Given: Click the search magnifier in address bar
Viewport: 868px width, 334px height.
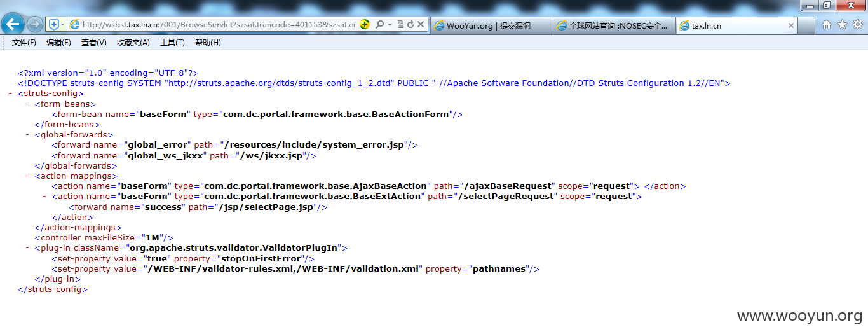Looking at the screenshot, I should (x=379, y=25).
